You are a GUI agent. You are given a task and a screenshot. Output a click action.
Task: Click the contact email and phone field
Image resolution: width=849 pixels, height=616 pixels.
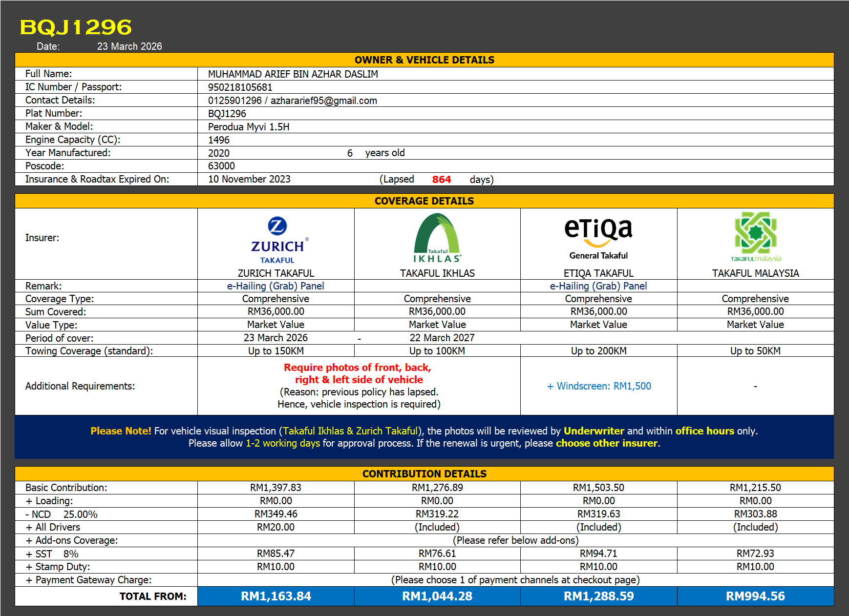point(292,101)
